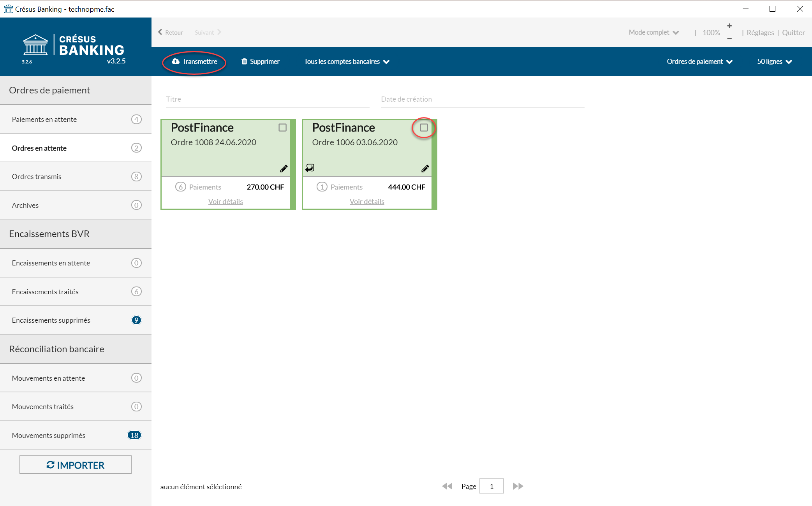
Task: Select Mouvements en attente
Action: pyautogui.click(x=76, y=378)
